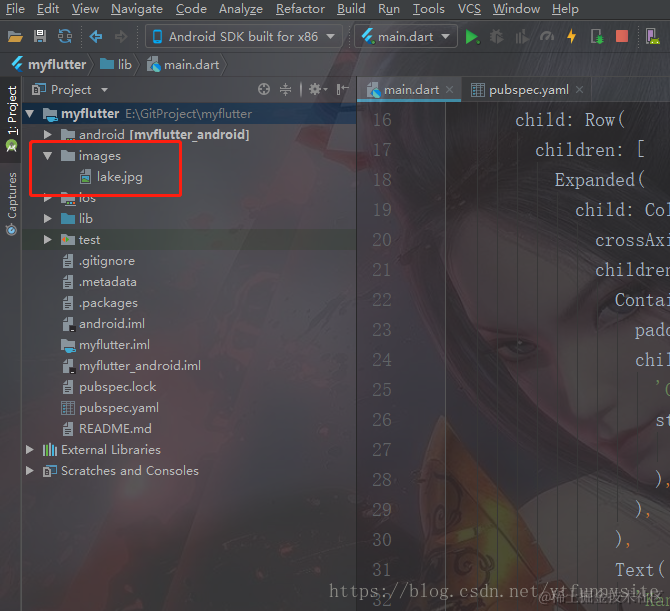Click the Profile gauge icon
Screen dimensions: 670x611
(x=547, y=37)
